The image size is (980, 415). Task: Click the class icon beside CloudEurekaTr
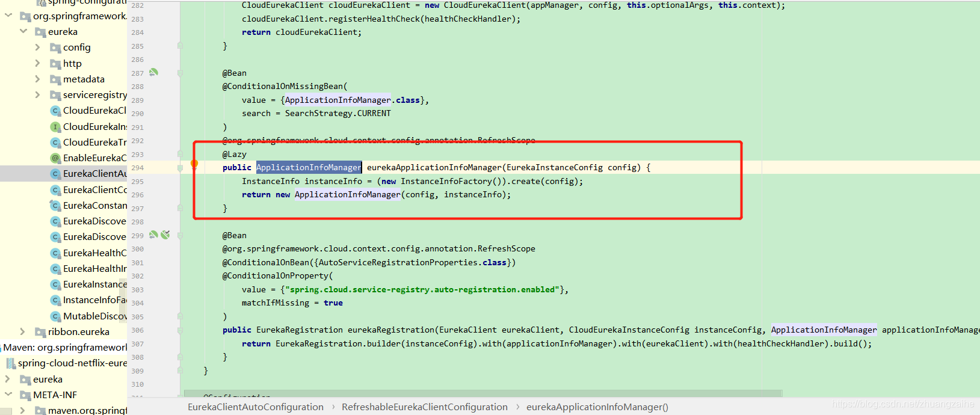pyautogui.click(x=55, y=143)
